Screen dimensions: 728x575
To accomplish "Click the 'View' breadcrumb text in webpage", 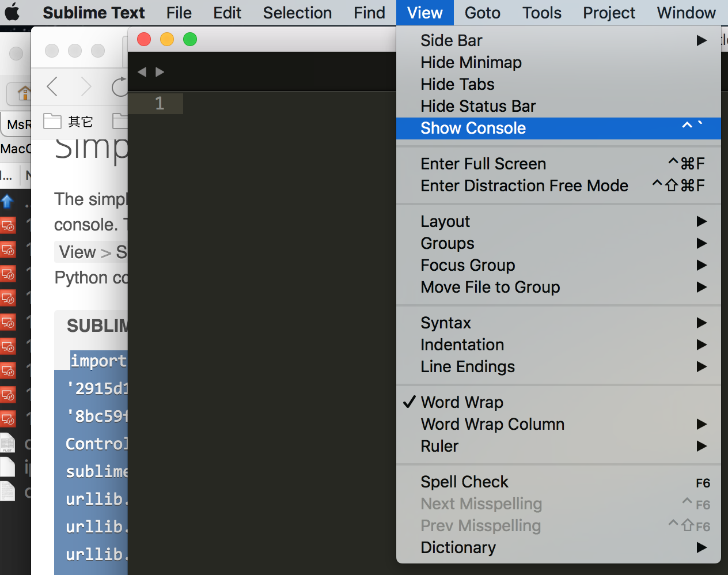I will (77, 252).
